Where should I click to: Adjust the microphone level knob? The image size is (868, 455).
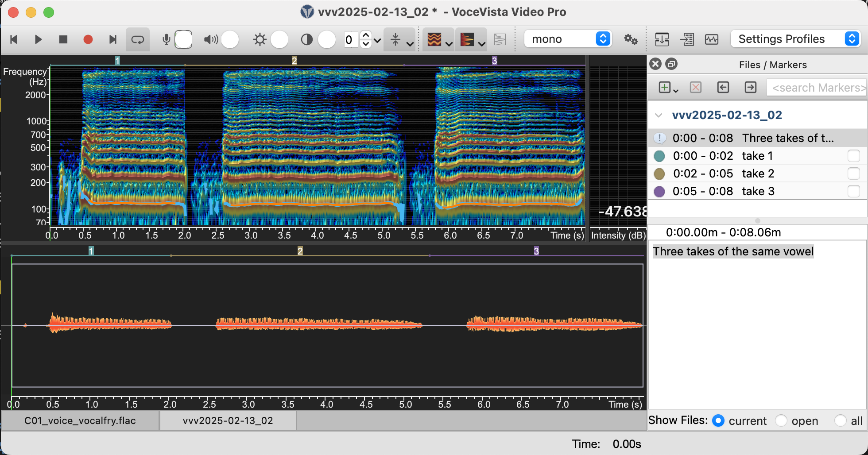tap(183, 39)
